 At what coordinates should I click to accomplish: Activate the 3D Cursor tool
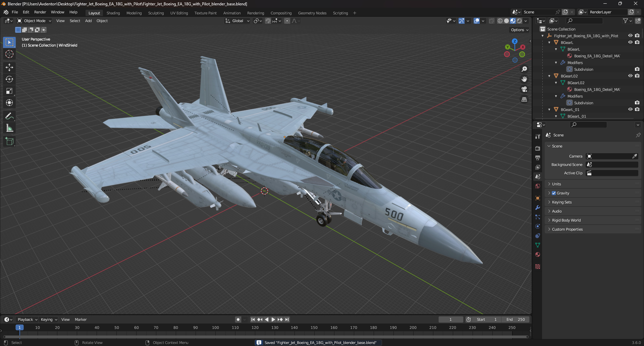[x=9, y=54]
